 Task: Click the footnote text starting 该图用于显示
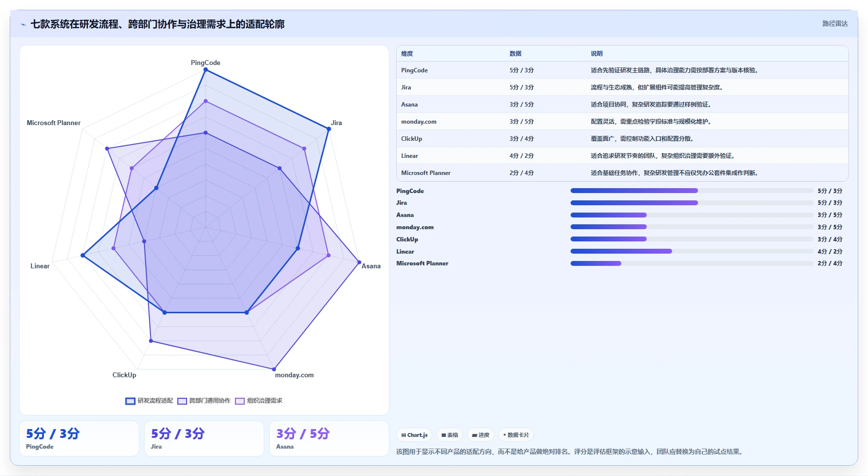(570, 452)
